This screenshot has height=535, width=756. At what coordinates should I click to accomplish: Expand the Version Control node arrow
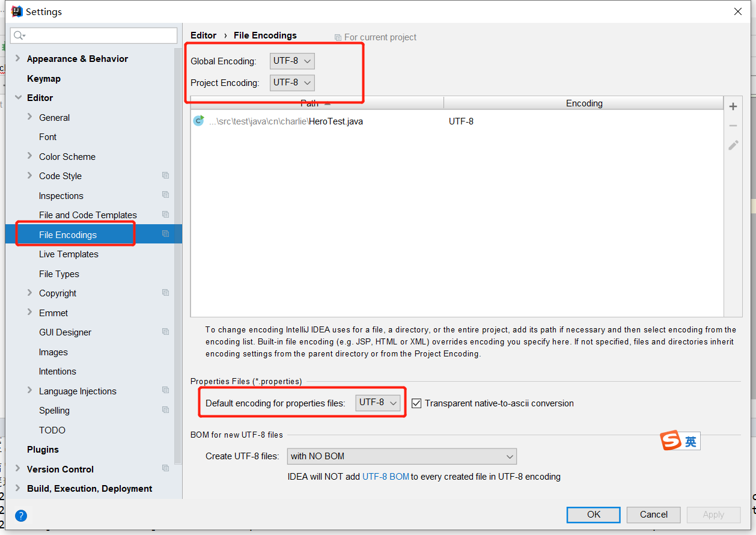click(17, 469)
